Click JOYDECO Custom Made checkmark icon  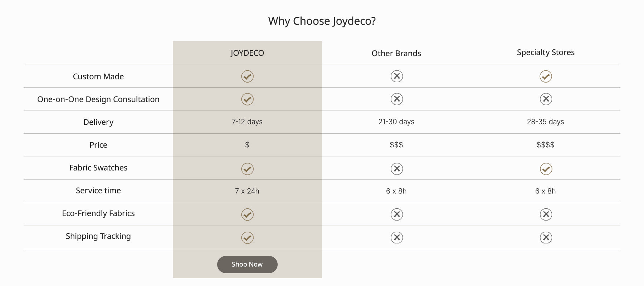click(x=247, y=76)
